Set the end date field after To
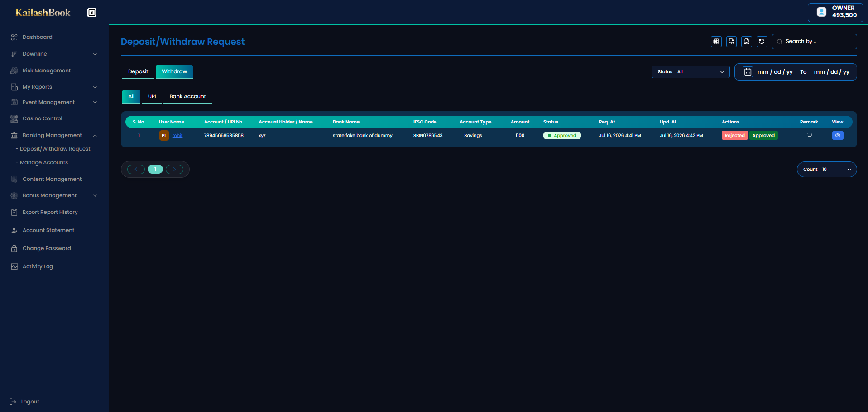 832,72
